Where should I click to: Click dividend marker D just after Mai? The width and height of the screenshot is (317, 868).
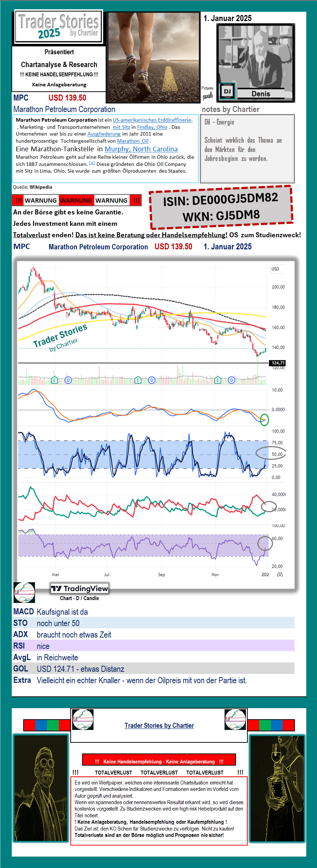68,380
